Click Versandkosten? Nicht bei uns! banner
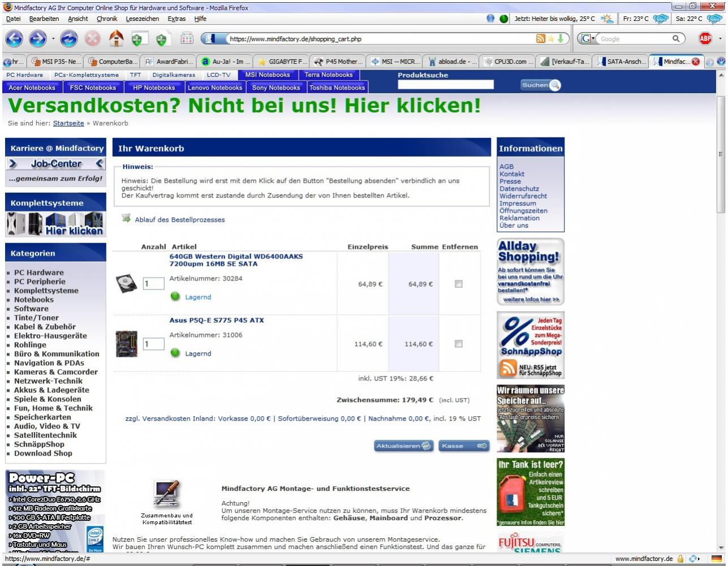Viewport: 728px width, 566px height. [244, 105]
